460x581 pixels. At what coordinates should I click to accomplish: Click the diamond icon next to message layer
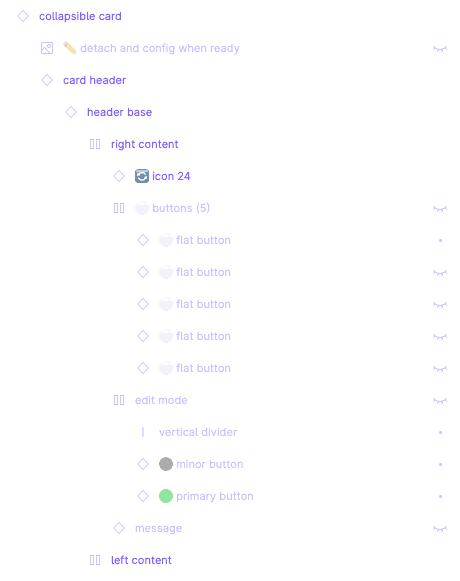coord(119,528)
